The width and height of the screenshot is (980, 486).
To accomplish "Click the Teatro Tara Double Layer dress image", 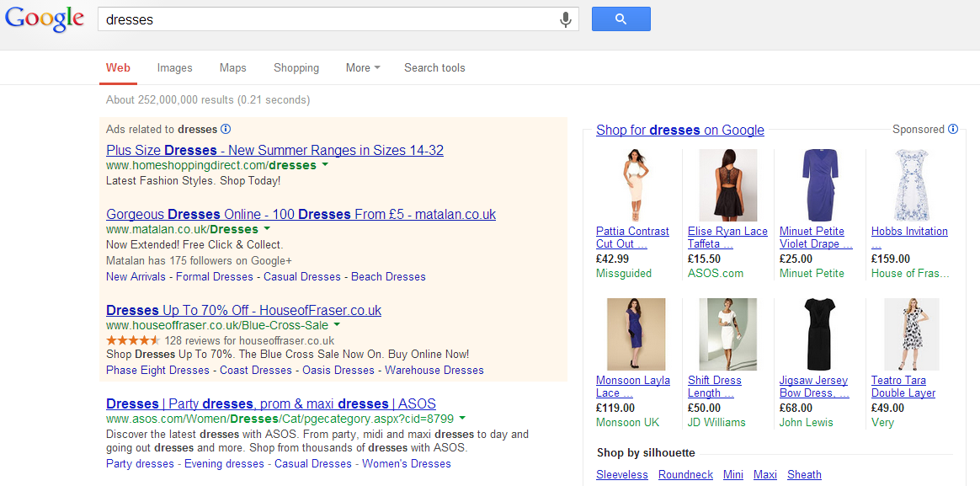I will (911, 334).
